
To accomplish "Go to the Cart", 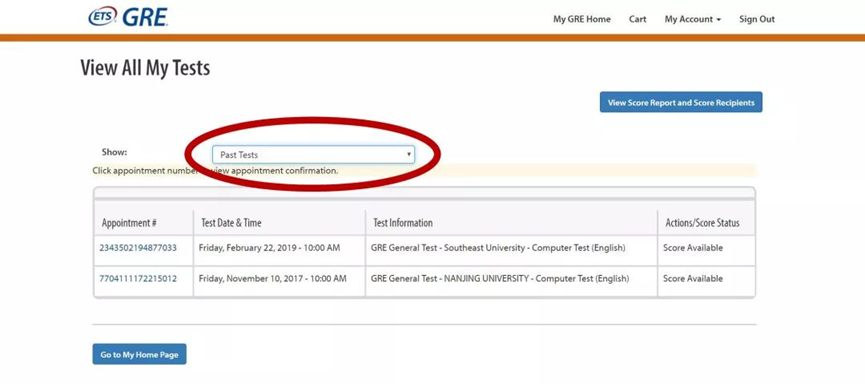I will pos(637,19).
